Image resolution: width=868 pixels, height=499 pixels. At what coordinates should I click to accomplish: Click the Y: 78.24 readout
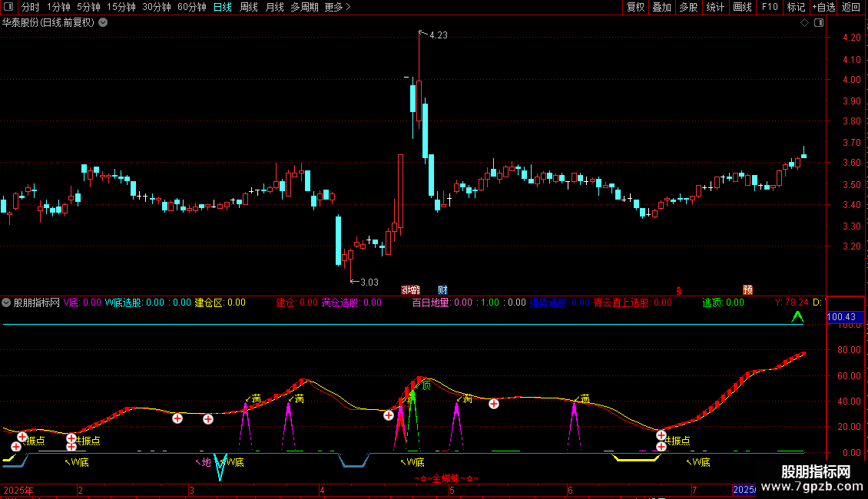pos(792,302)
